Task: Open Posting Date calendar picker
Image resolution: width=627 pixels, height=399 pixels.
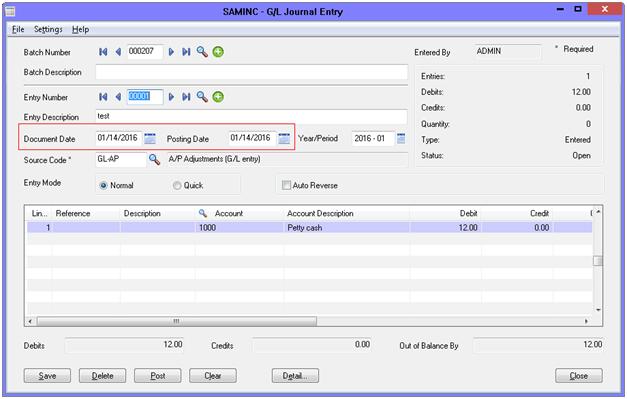Action: (x=284, y=138)
